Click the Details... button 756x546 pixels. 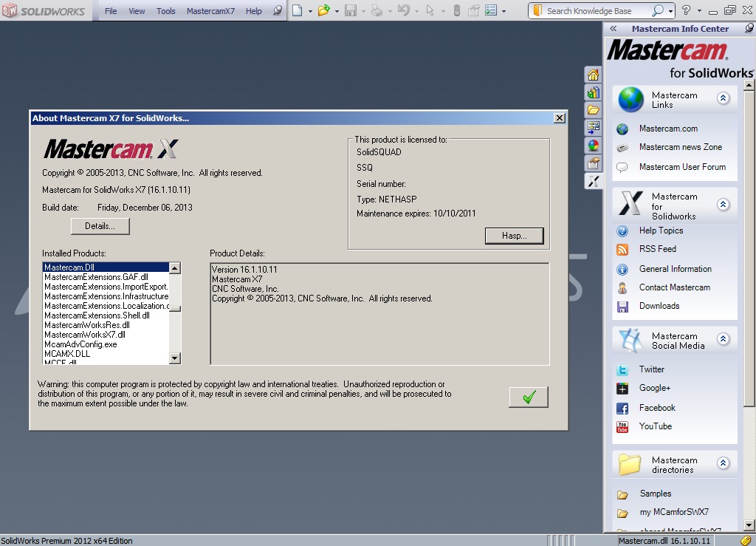(x=100, y=226)
